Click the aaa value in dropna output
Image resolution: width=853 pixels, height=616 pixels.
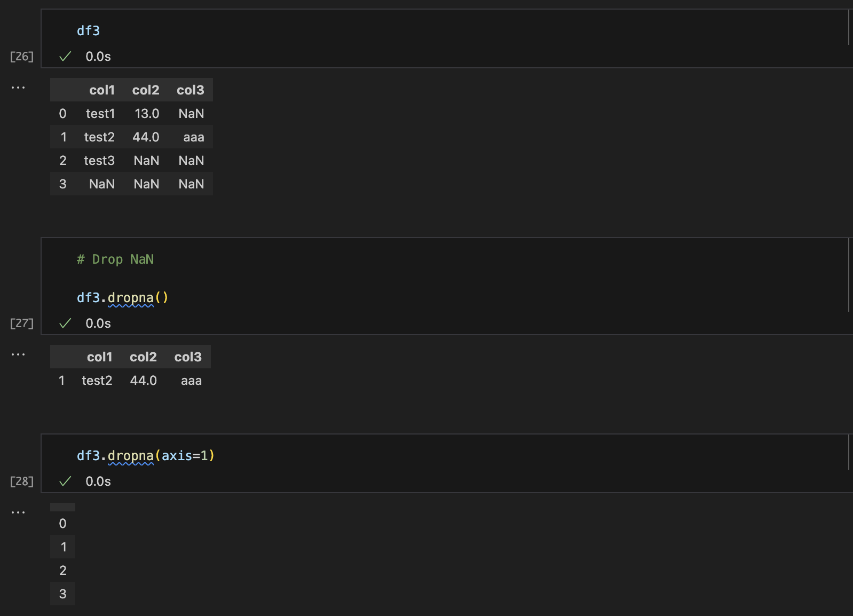[x=191, y=381]
